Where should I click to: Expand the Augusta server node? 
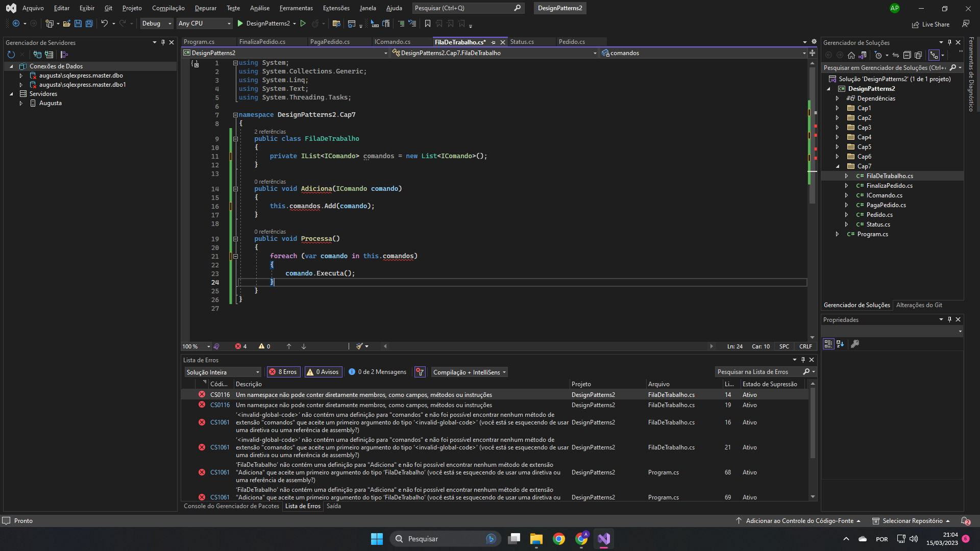tap(21, 103)
